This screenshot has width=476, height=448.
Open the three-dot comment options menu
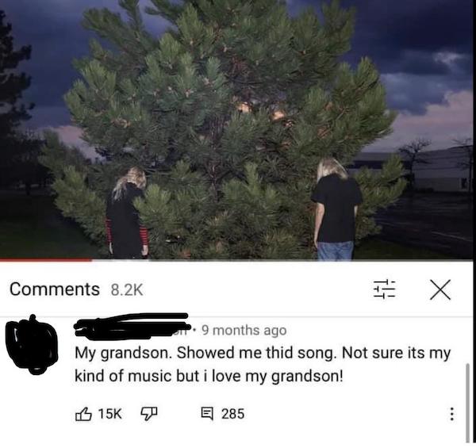point(451,414)
